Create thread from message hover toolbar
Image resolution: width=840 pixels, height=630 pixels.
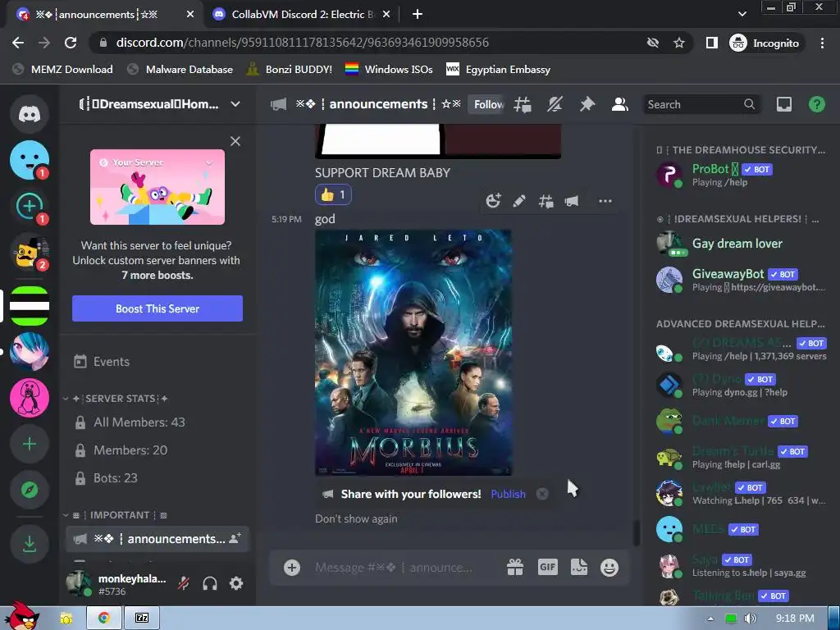(x=546, y=201)
